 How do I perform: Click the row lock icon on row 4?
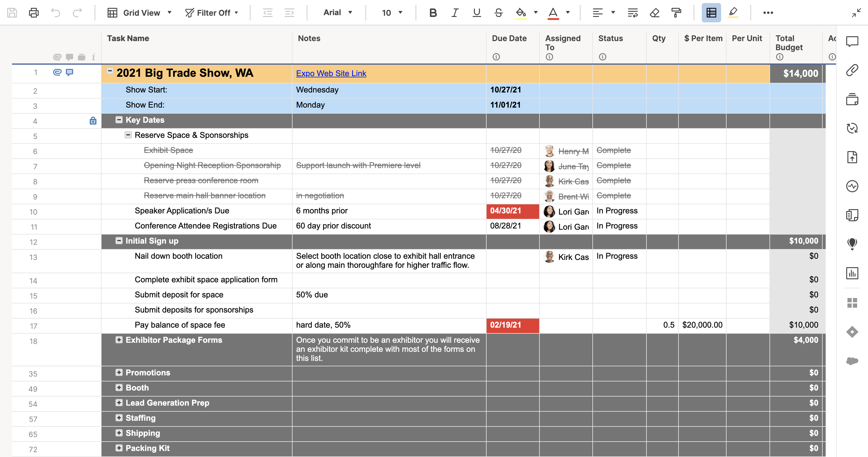tap(93, 121)
